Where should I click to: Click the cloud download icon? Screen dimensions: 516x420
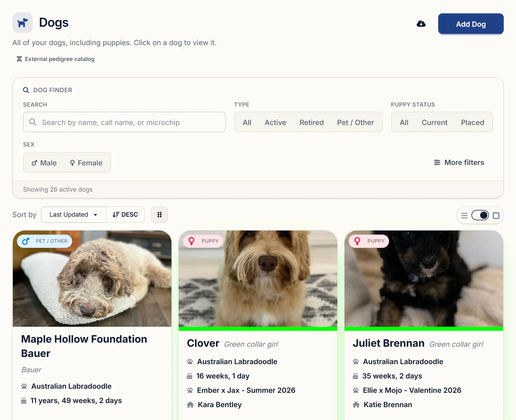[x=421, y=24]
